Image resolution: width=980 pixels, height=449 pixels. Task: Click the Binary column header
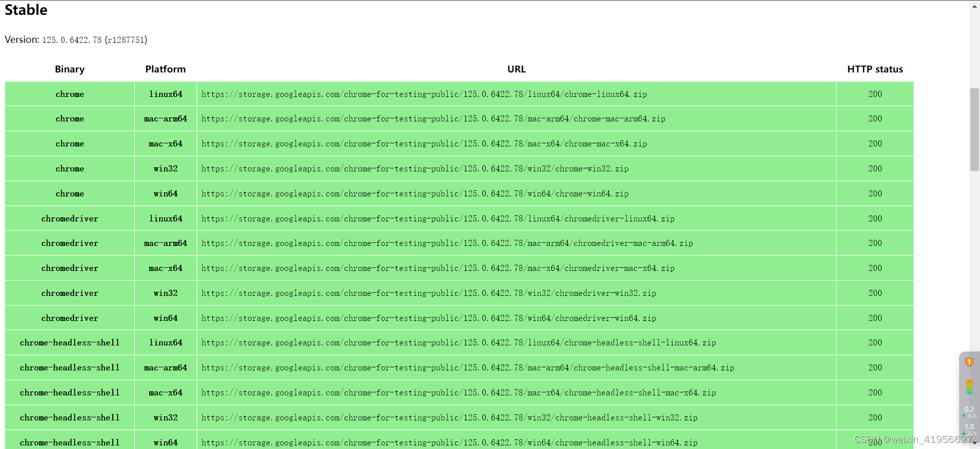tap(70, 69)
